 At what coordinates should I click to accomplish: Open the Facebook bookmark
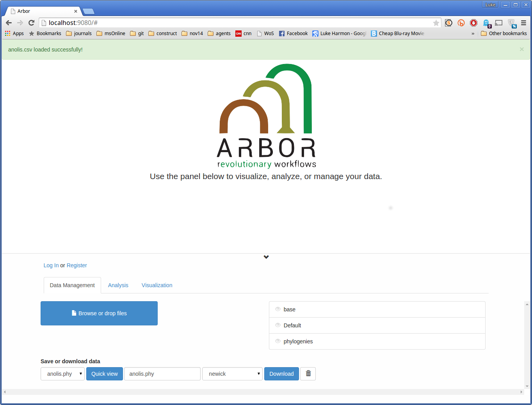(293, 34)
